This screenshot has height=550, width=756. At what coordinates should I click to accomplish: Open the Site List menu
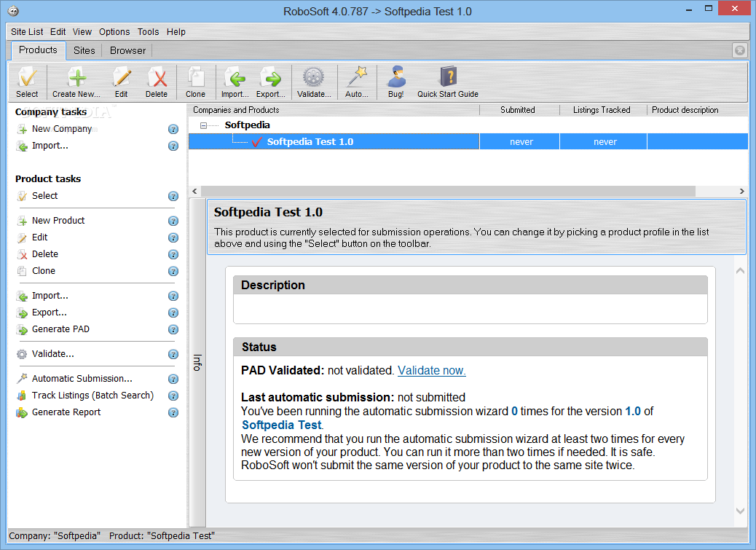27,32
